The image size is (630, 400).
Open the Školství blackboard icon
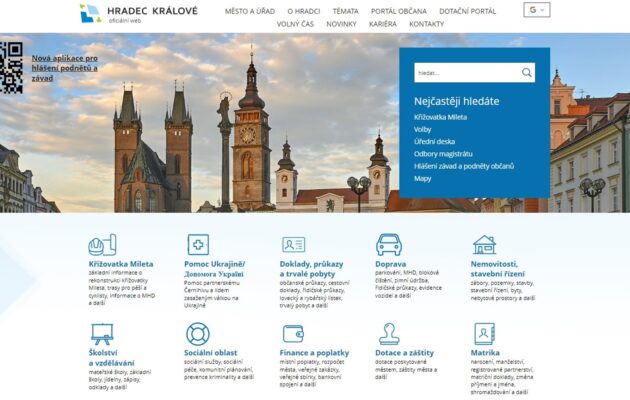(102, 334)
